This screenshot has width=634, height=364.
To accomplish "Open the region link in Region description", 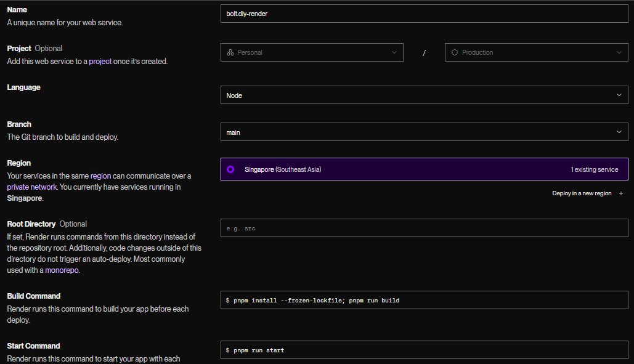I will [x=100, y=176].
